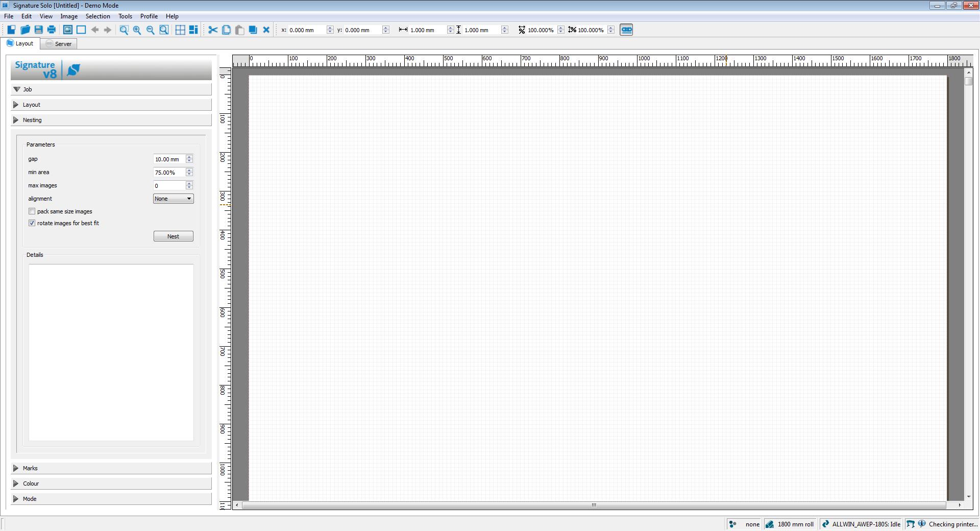Open the Tools menu
Viewport: 980px width, 531px height.
[x=125, y=16]
